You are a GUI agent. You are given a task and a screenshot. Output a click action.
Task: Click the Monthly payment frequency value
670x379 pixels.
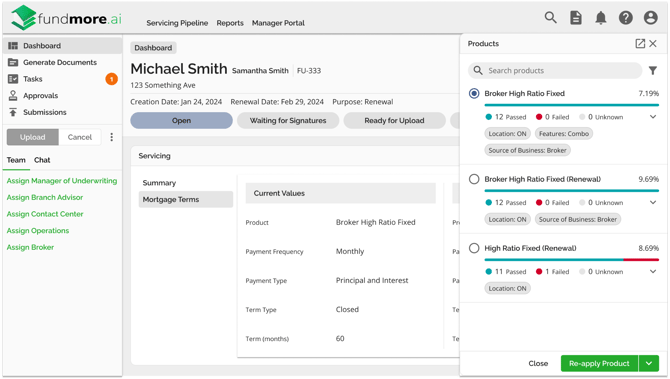point(350,251)
